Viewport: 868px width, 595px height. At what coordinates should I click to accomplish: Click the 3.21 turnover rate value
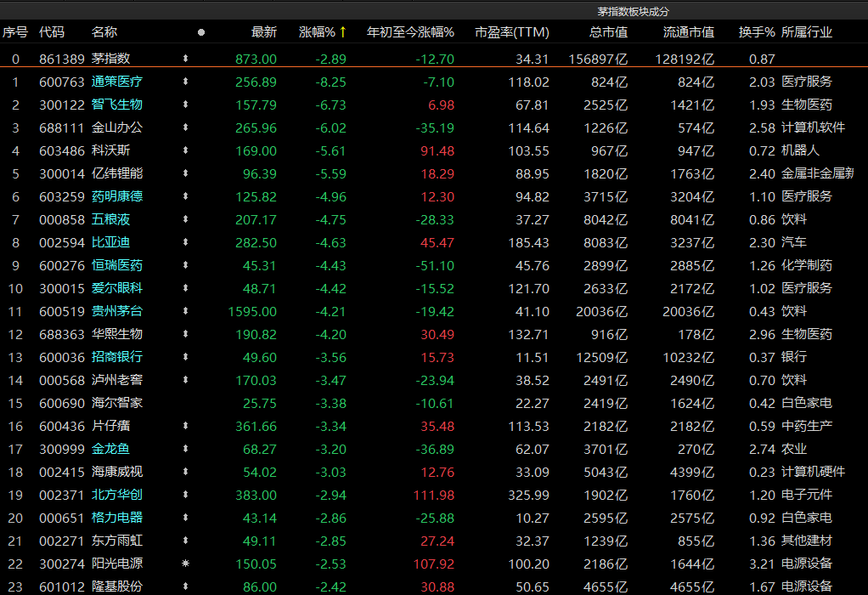point(763,564)
